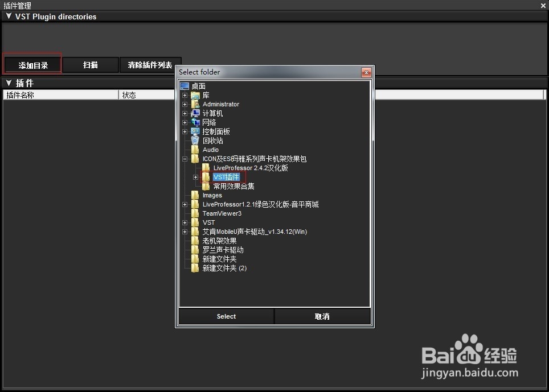Click the 扫描 button
The image size is (549, 392).
click(x=91, y=65)
